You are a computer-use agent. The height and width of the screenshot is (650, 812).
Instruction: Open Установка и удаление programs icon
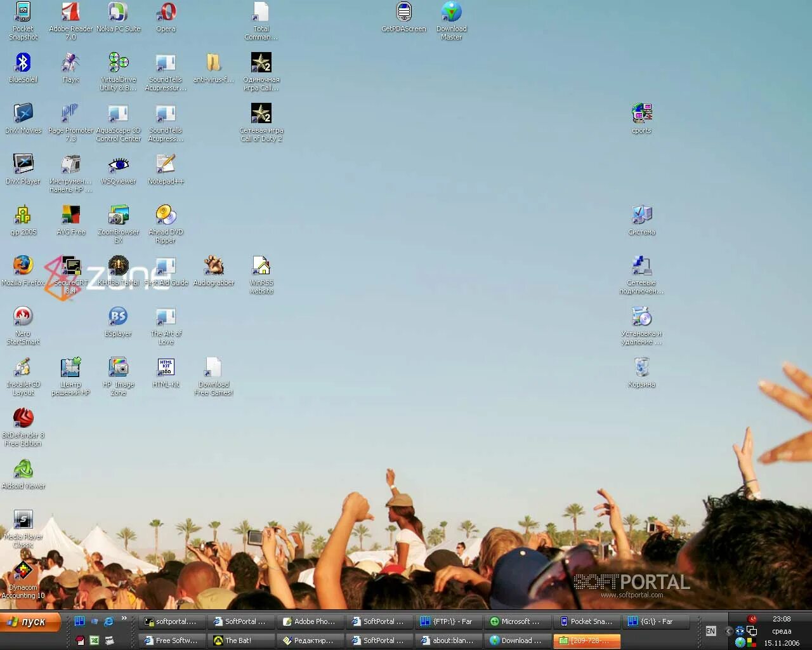(x=641, y=326)
